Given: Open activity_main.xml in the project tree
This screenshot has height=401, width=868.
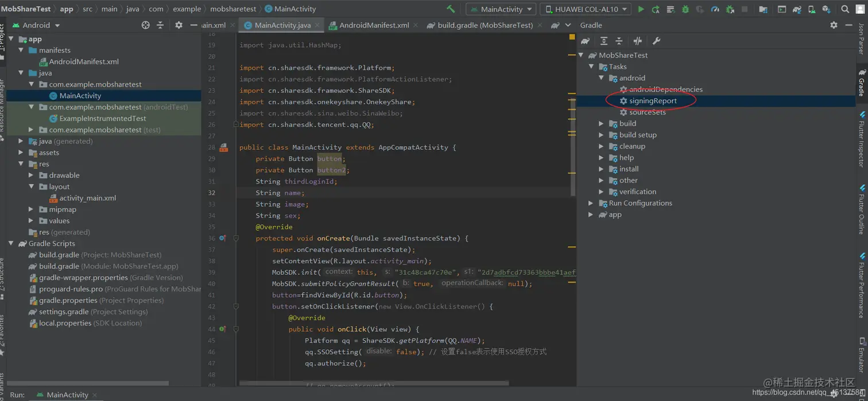Looking at the screenshot, I should pos(87,198).
